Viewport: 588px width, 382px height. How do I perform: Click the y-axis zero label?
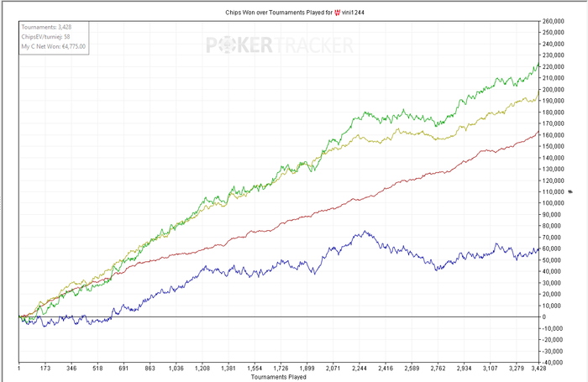click(x=544, y=317)
